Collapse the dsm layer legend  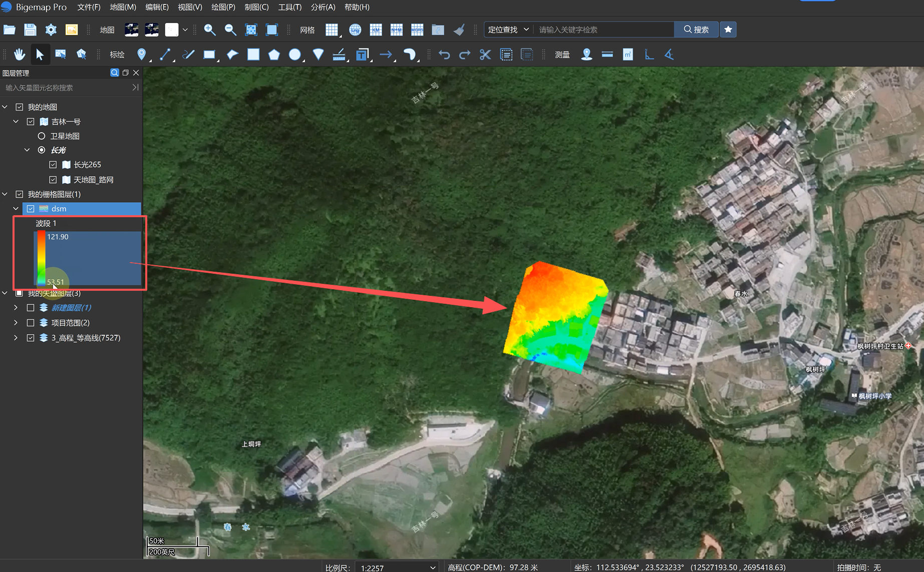coord(16,209)
